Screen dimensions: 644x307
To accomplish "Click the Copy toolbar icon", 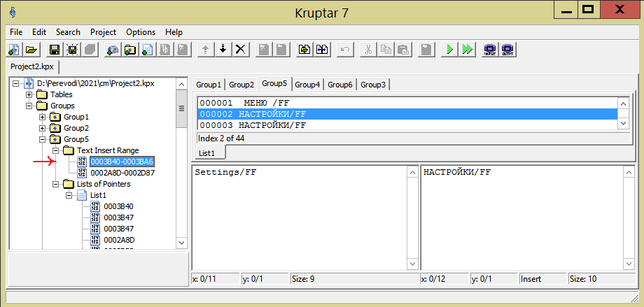I will (386, 50).
